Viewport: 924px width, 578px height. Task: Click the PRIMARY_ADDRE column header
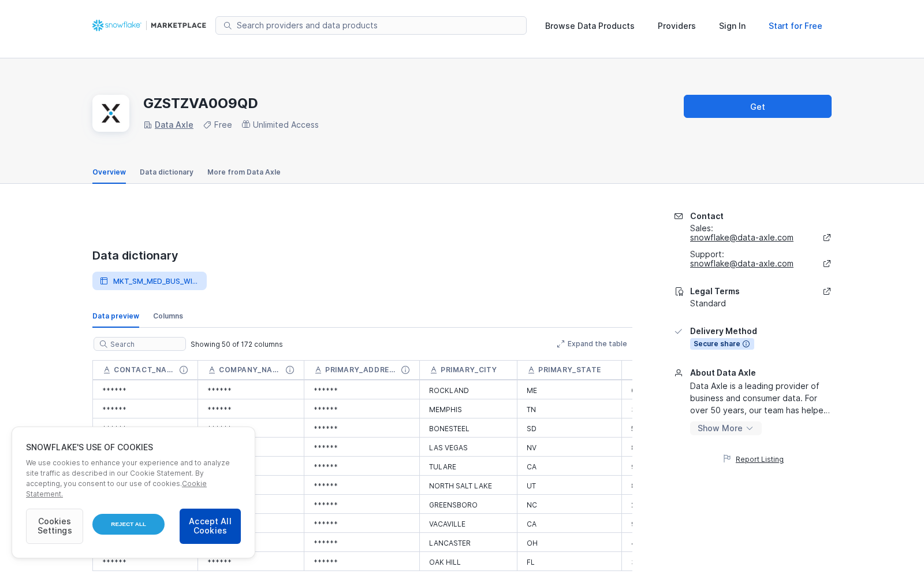[x=362, y=370]
